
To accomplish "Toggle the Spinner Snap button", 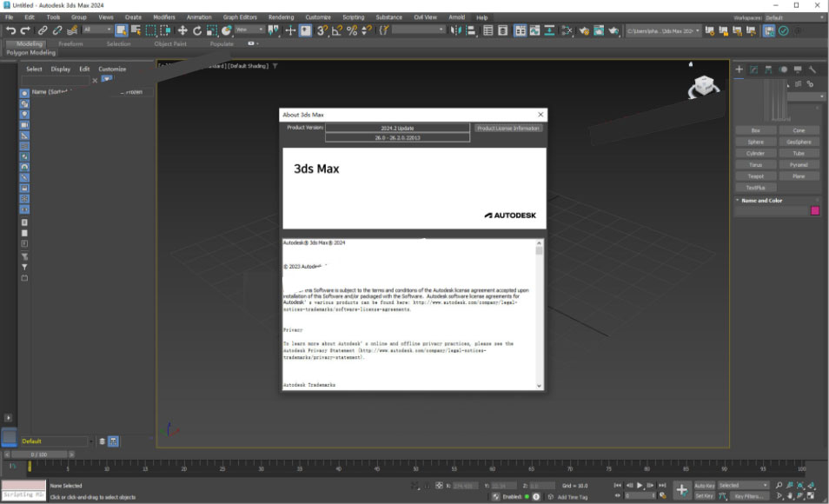I will 367,30.
